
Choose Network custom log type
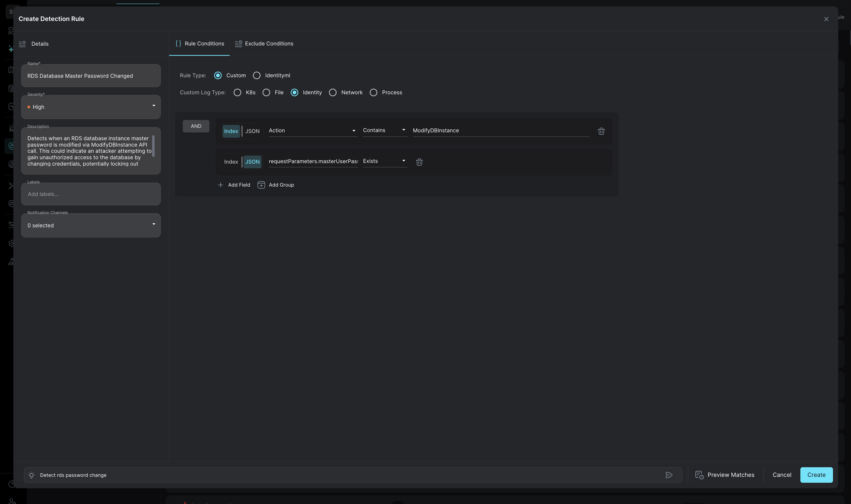(x=333, y=92)
